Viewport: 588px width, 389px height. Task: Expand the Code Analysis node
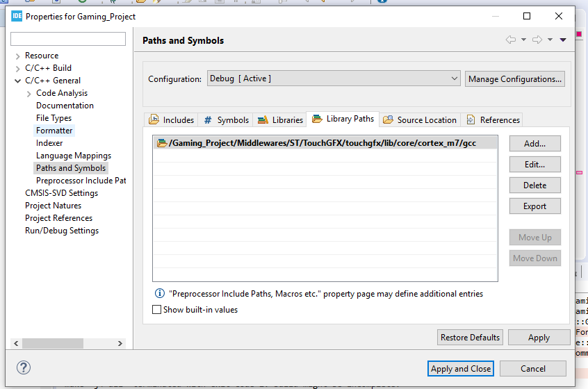(29, 94)
